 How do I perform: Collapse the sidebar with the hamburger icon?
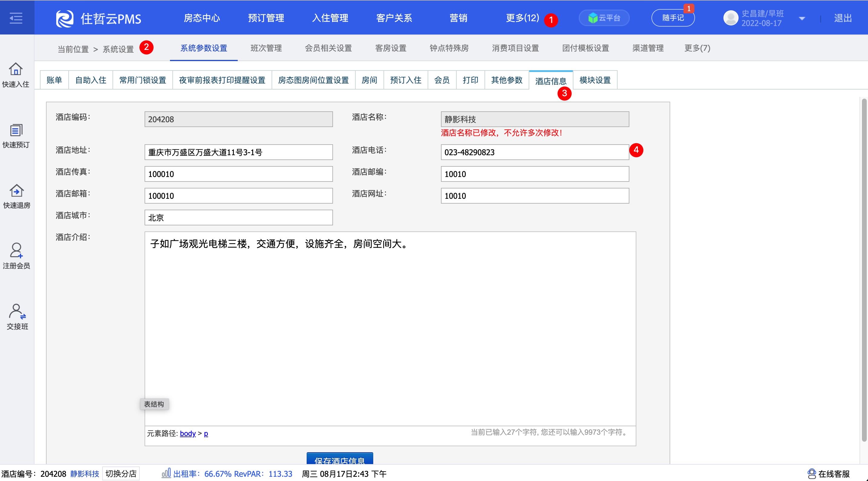click(x=16, y=18)
